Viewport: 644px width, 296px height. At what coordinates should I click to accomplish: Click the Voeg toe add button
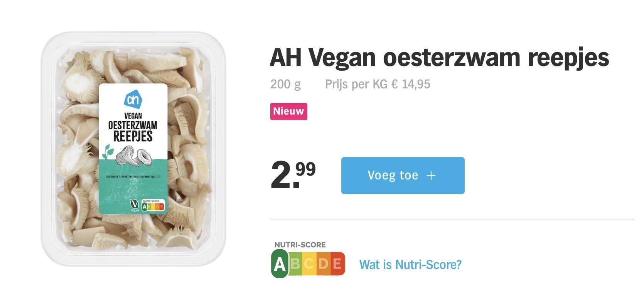click(403, 176)
